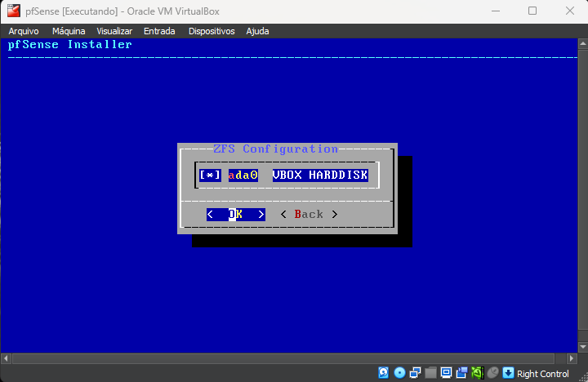The height and width of the screenshot is (382, 588).
Task: Click the video recording status icon
Action: click(461, 373)
